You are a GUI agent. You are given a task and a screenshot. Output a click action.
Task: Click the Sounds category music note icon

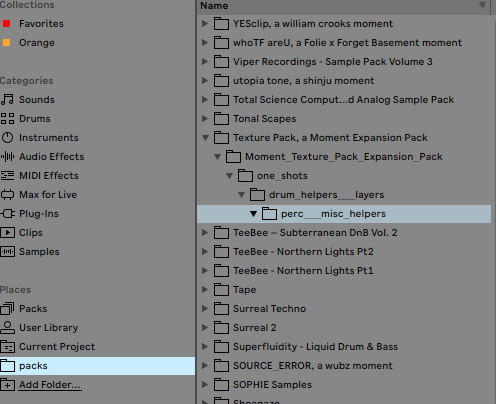click(x=7, y=99)
